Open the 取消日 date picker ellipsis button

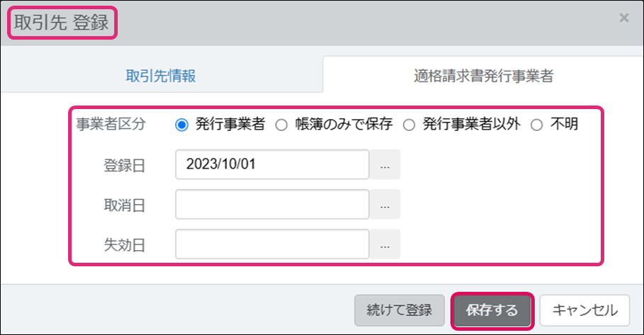tap(385, 205)
